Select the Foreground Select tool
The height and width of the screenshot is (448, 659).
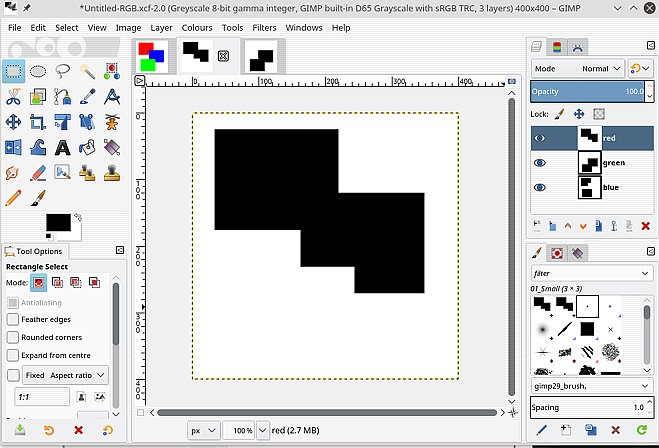(38, 97)
